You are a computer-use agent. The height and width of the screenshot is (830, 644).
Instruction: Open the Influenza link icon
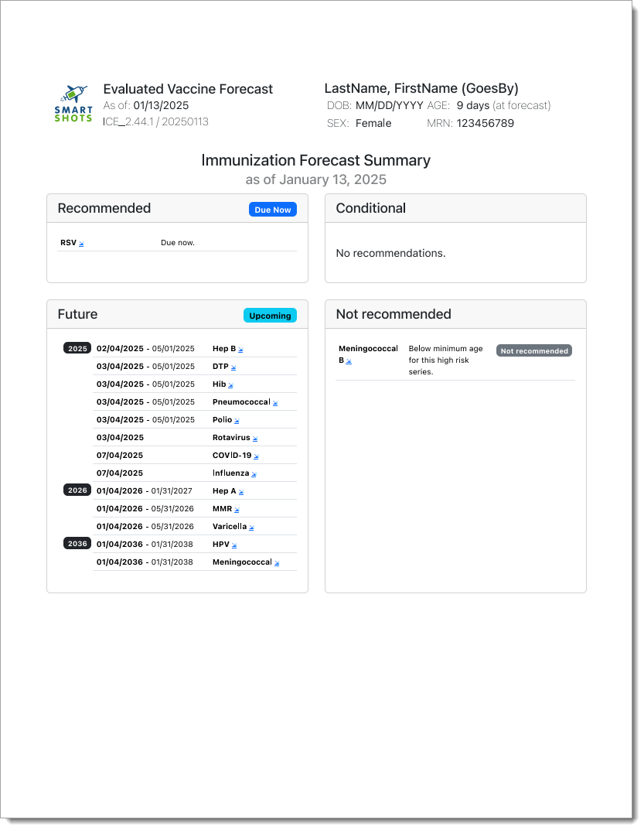click(254, 474)
